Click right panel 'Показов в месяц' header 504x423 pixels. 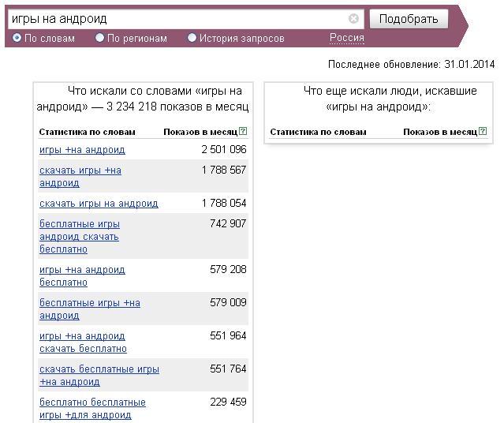(x=440, y=132)
